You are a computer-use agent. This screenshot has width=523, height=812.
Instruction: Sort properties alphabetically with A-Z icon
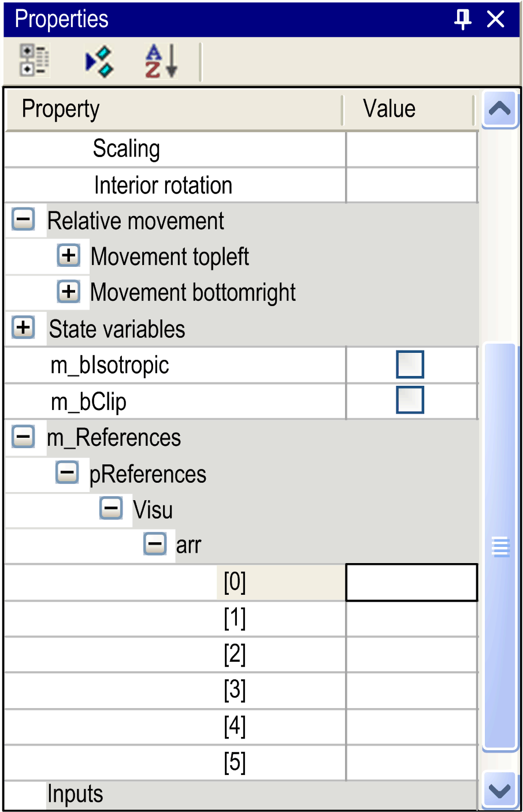pyautogui.click(x=161, y=61)
